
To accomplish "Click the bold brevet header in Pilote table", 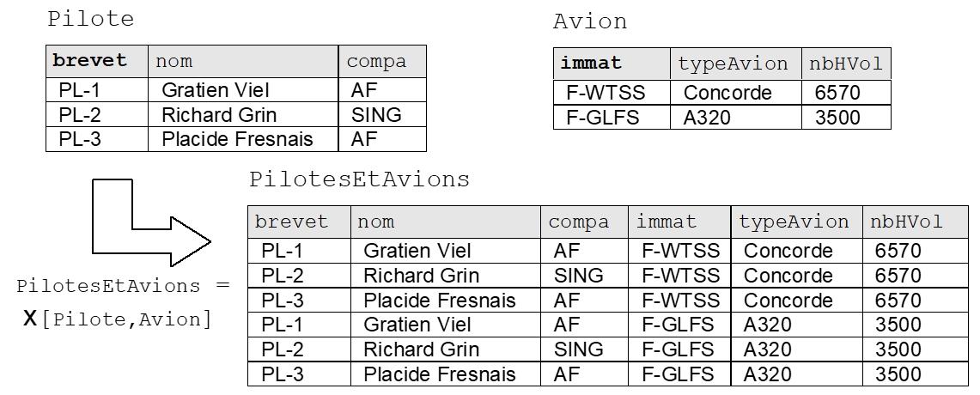I will (90, 61).
